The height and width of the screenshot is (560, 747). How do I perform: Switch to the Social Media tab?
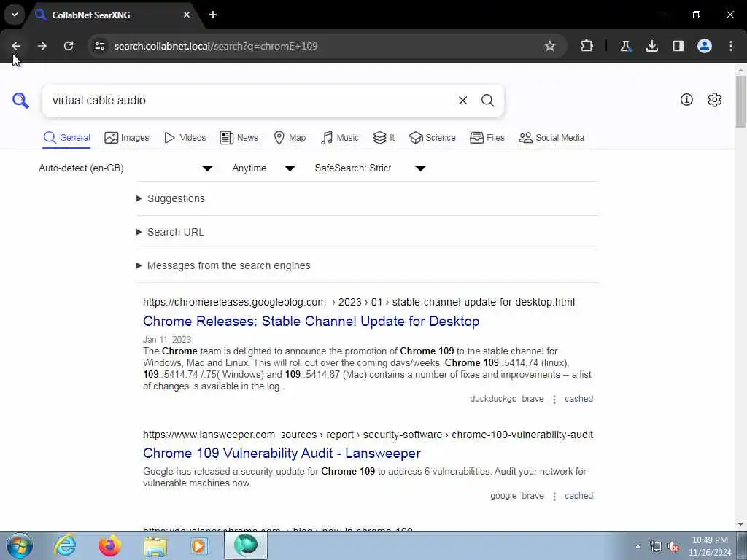click(551, 138)
